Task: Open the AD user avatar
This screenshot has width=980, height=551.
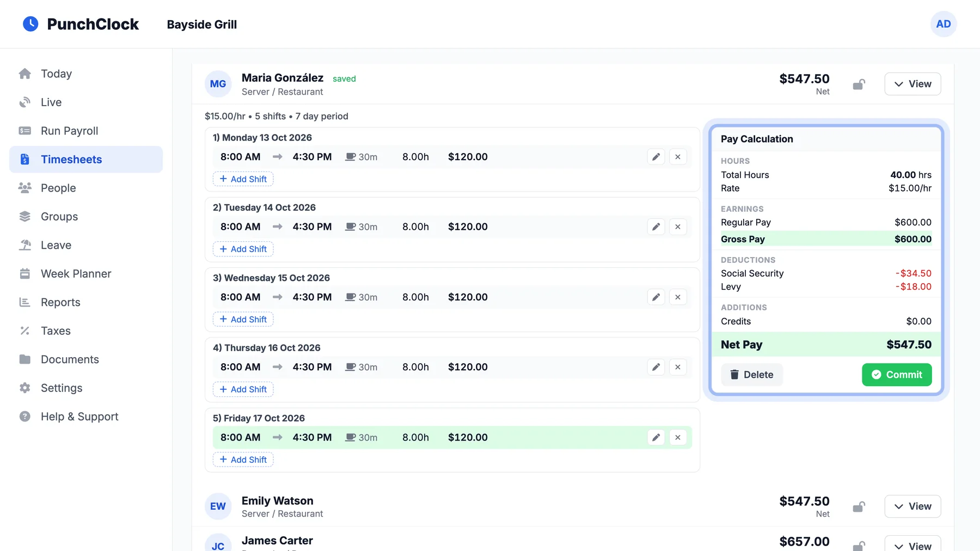Action: click(944, 24)
